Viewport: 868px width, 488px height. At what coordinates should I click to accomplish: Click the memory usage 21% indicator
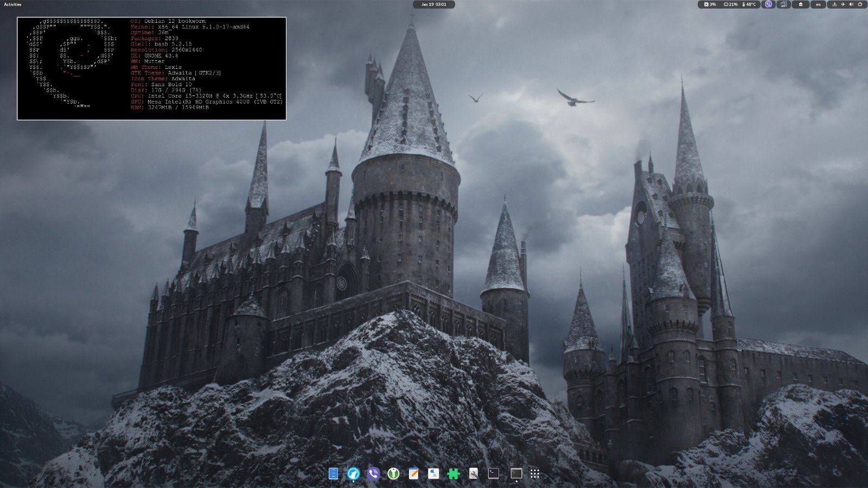coord(731,4)
